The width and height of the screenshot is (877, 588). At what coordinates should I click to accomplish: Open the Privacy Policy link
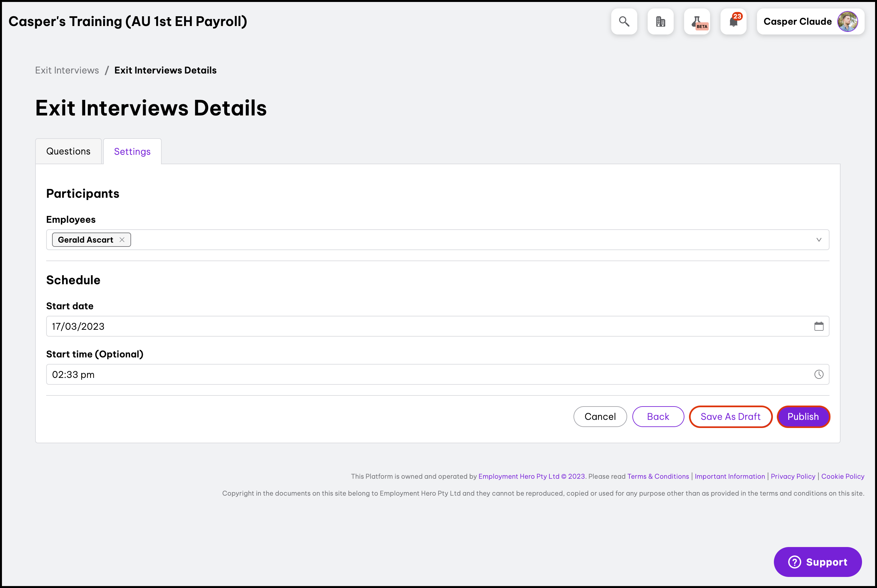pos(793,476)
